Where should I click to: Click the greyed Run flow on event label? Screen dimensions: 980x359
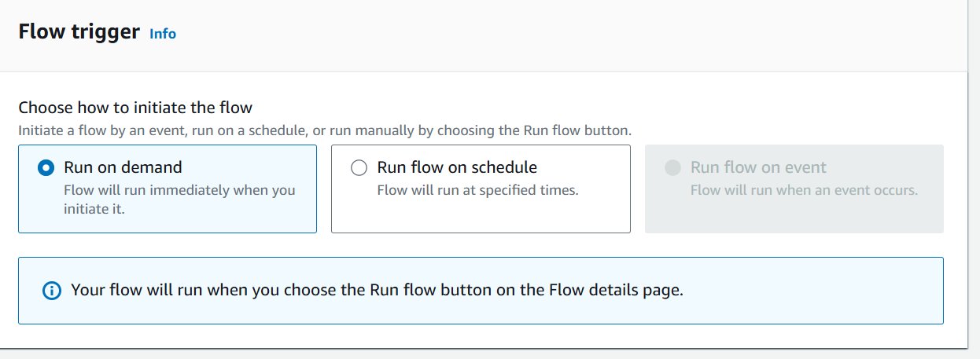coord(758,167)
